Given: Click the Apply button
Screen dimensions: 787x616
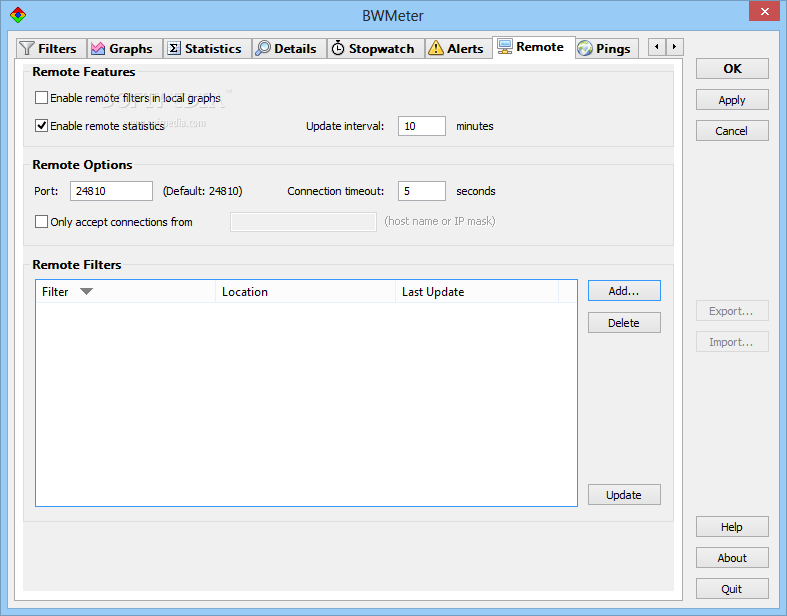Looking at the screenshot, I should (732, 100).
